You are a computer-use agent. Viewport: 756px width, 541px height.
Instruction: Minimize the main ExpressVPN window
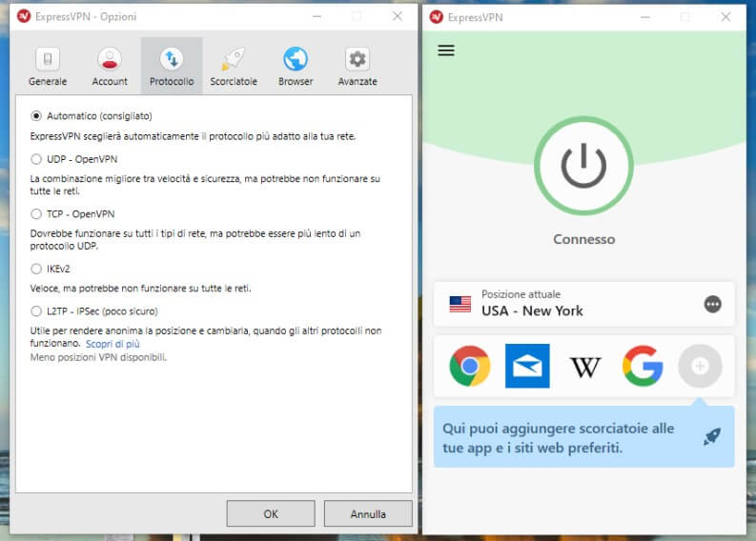tap(645, 17)
